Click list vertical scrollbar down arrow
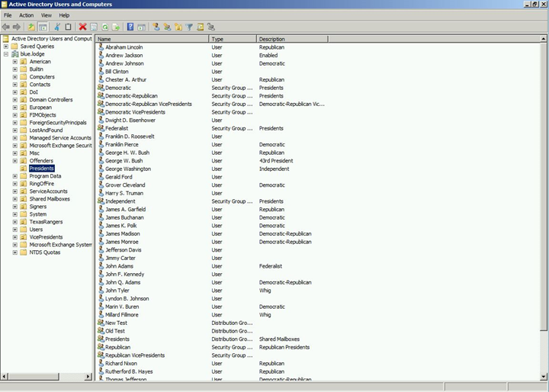 (x=544, y=377)
